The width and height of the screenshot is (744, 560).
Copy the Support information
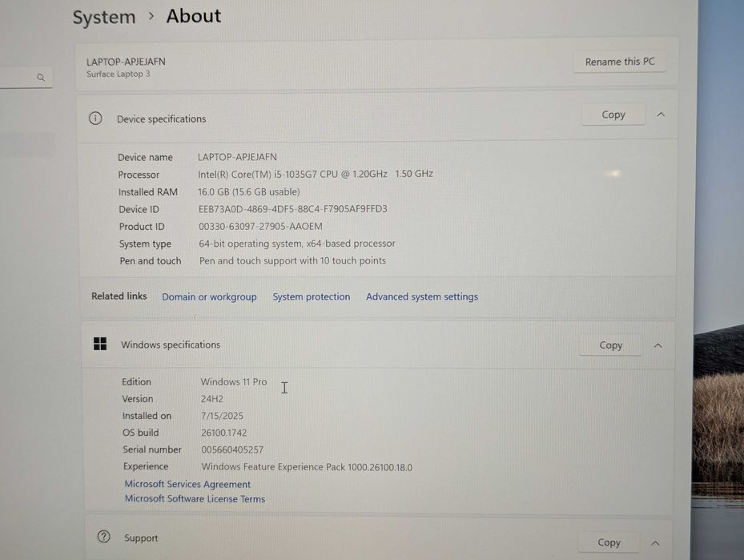609,542
